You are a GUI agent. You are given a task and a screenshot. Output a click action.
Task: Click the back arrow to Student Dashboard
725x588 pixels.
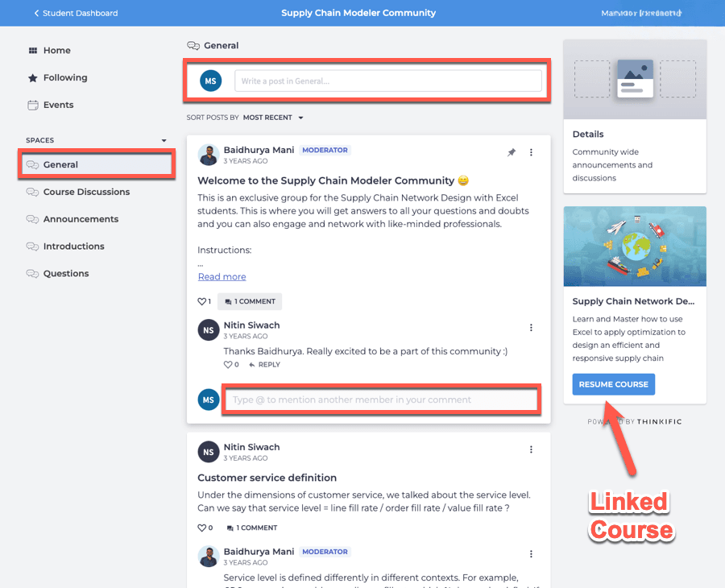coord(36,13)
